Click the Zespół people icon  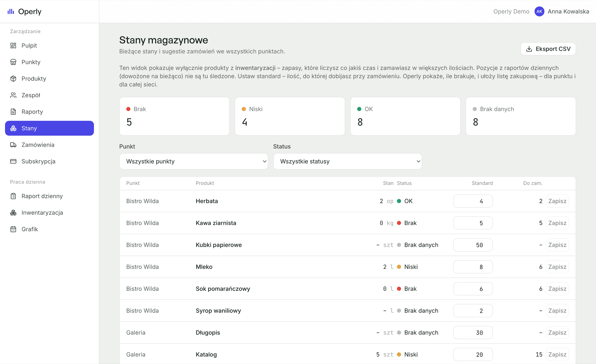coord(13,95)
